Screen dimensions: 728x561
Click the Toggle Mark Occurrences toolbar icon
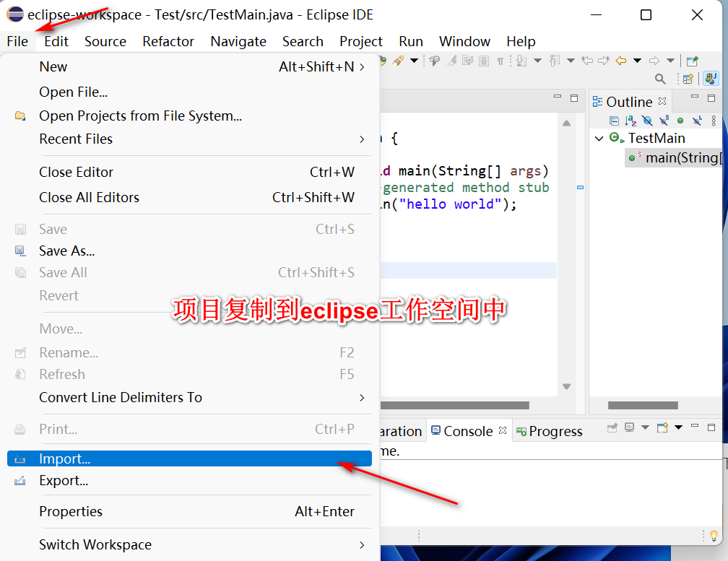point(451,61)
